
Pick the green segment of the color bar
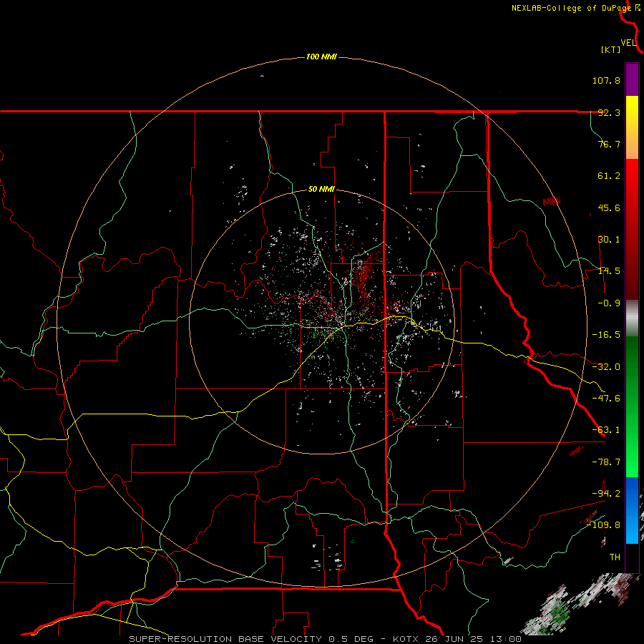point(632,406)
